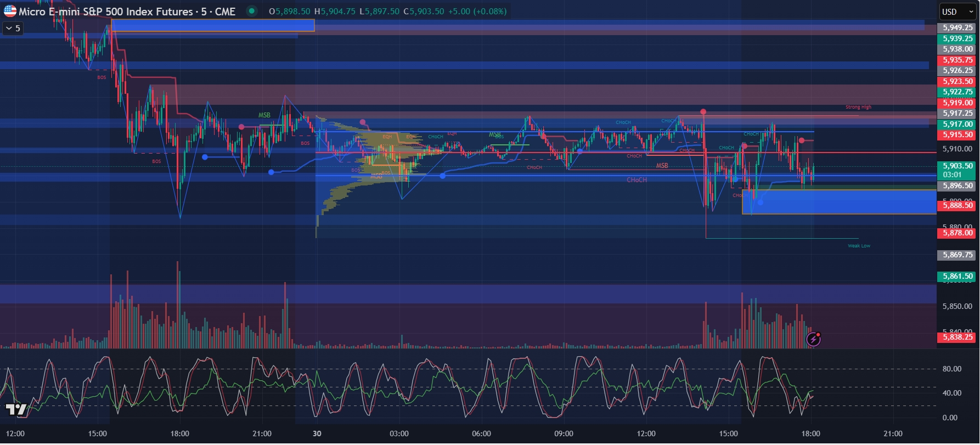Click the 5,896.50 price label
This screenshot has width=980, height=445.
958,185
